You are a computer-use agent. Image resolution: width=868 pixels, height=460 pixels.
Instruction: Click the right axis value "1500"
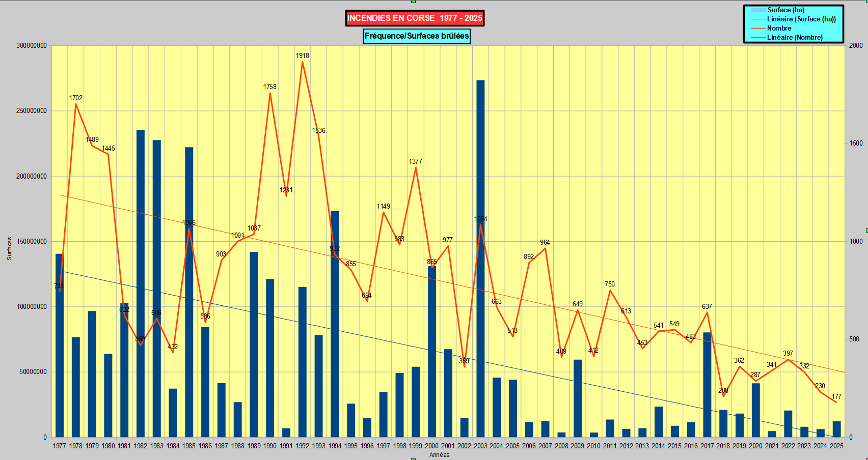(x=856, y=143)
